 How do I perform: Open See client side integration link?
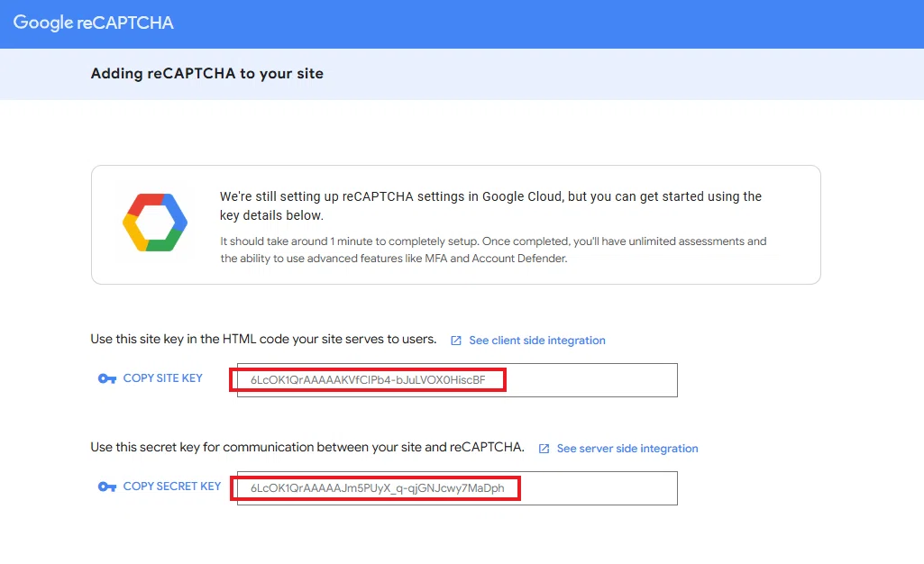point(537,341)
